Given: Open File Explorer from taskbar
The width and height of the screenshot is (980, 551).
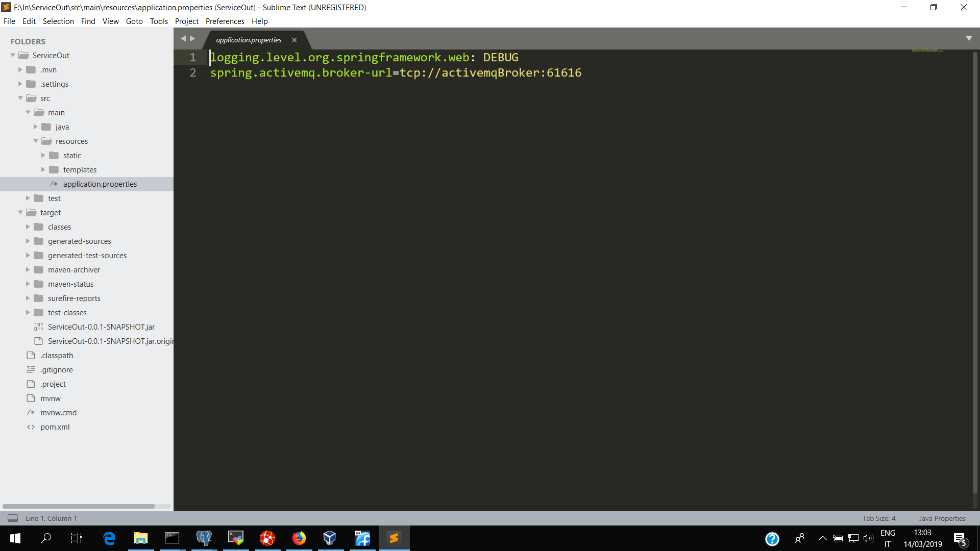Looking at the screenshot, I should point(141,538).
